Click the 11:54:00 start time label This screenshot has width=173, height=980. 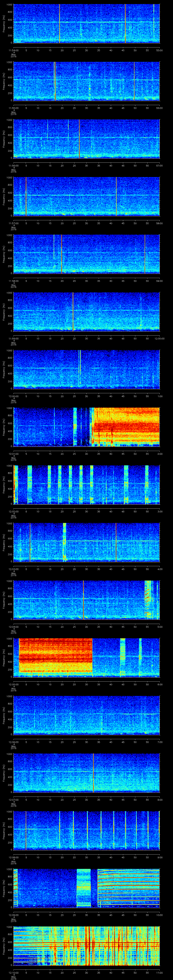[x=14, y=50]
